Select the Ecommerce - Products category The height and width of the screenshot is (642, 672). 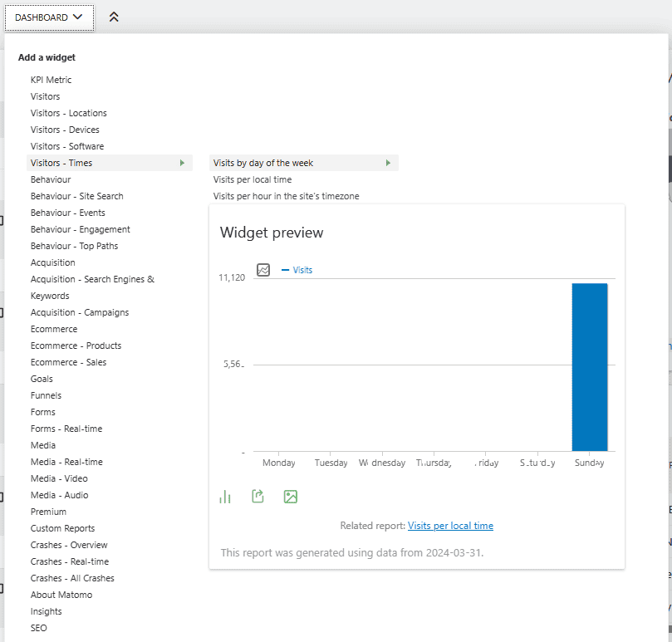pos(74,346)
